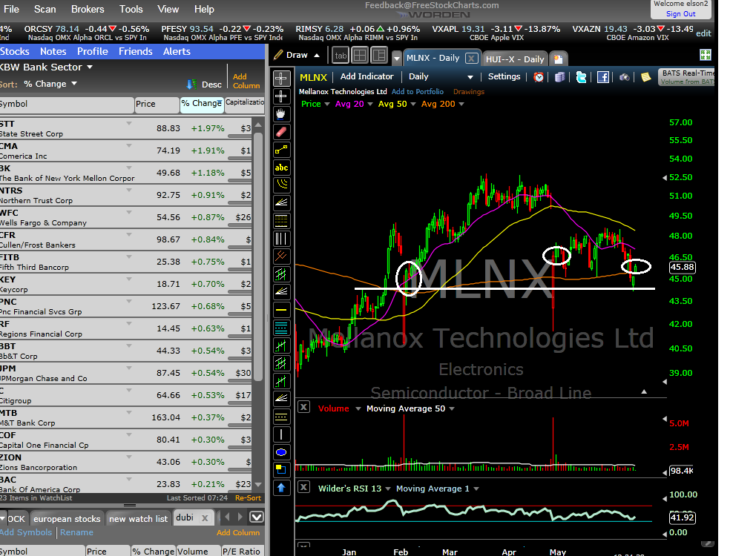Select the trend line drawing tool
756x556 pixels.
pos(281,150)
